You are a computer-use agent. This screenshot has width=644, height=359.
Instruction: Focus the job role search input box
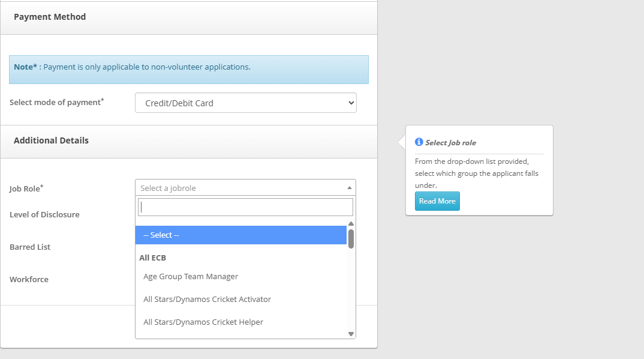[x=245, y=207]
